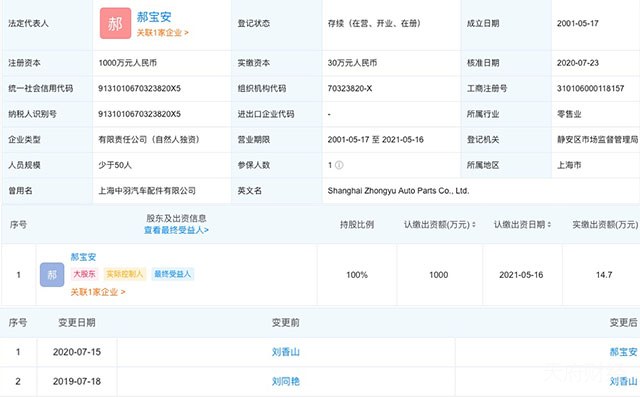Click the 持股比例 column header
Image resolution: width=640 pixels, height=398 pixels.
[x=357, y=225]
